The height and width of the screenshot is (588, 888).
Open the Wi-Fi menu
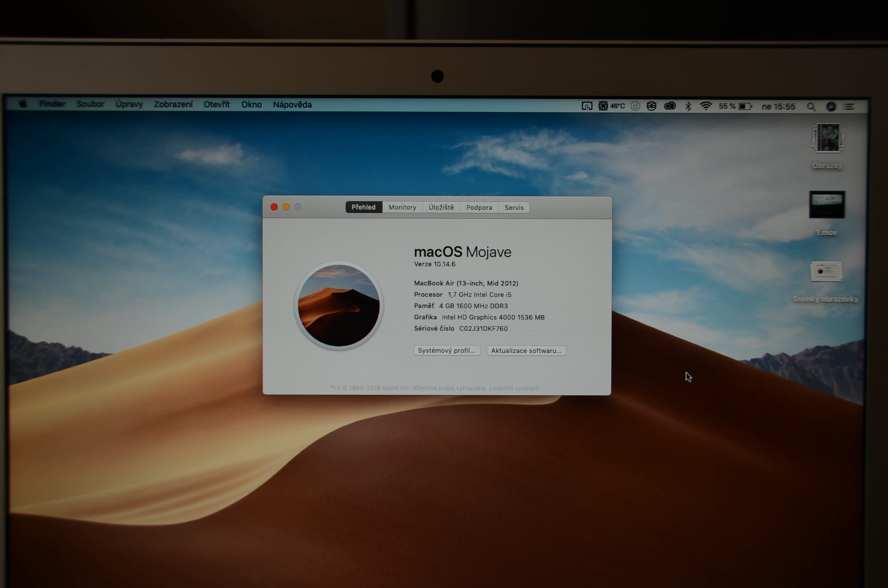[x=706, y=106]
